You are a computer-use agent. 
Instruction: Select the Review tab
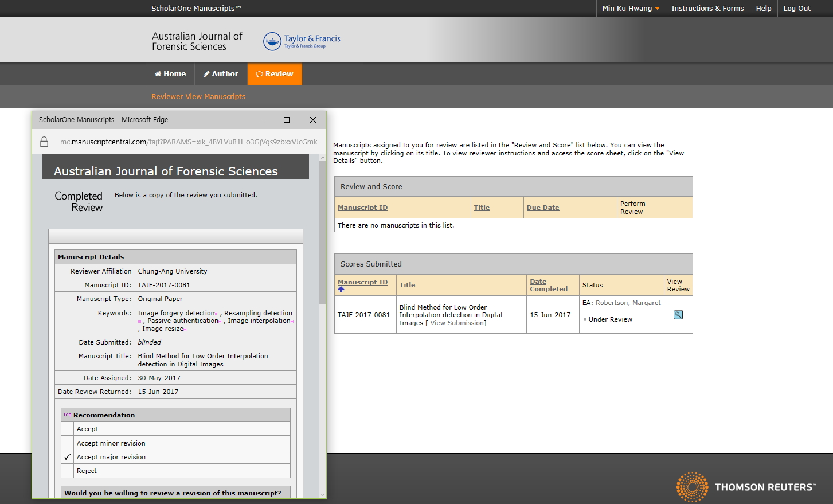275,74
